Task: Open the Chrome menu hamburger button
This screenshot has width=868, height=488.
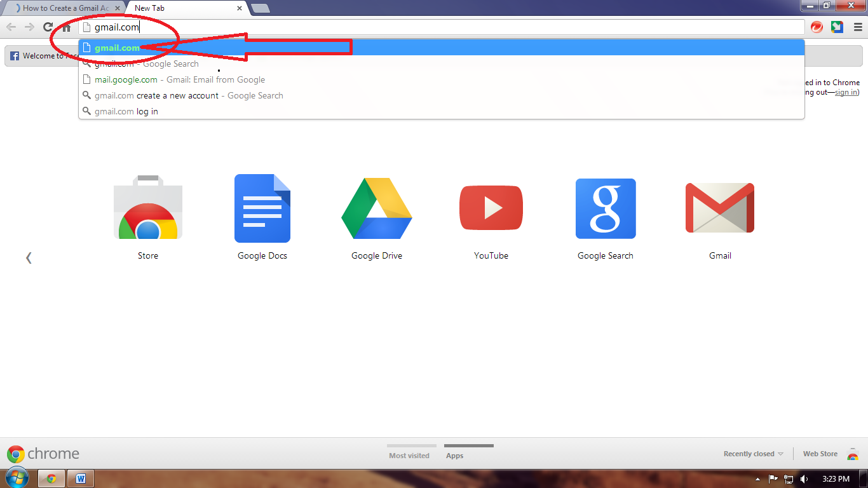Action: pyautogui.click(x=857, y=27)
